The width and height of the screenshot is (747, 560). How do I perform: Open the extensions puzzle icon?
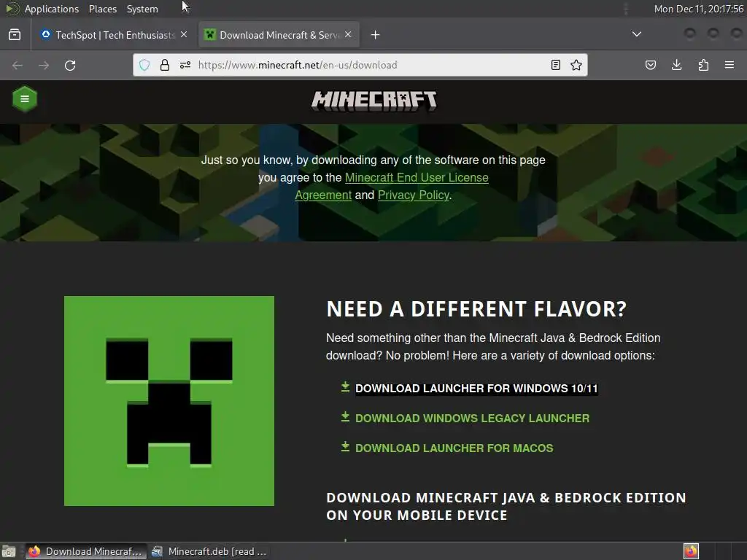click(x=703, y=65)
